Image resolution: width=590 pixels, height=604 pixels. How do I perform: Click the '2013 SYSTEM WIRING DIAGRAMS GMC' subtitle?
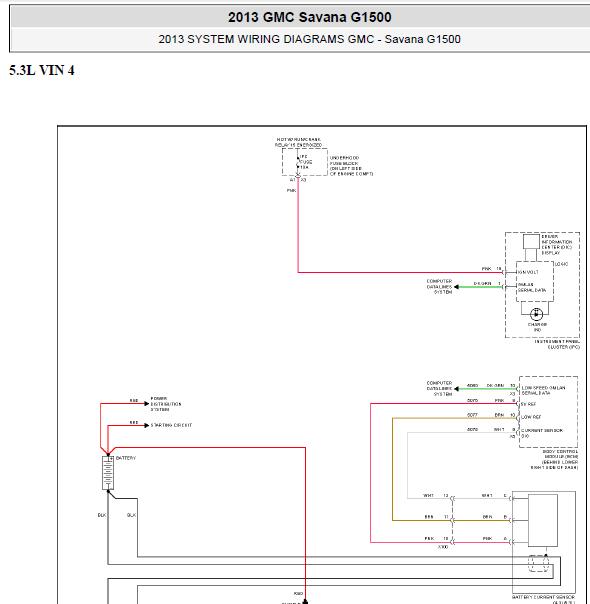pyautogui.click(x=266, y=39)
